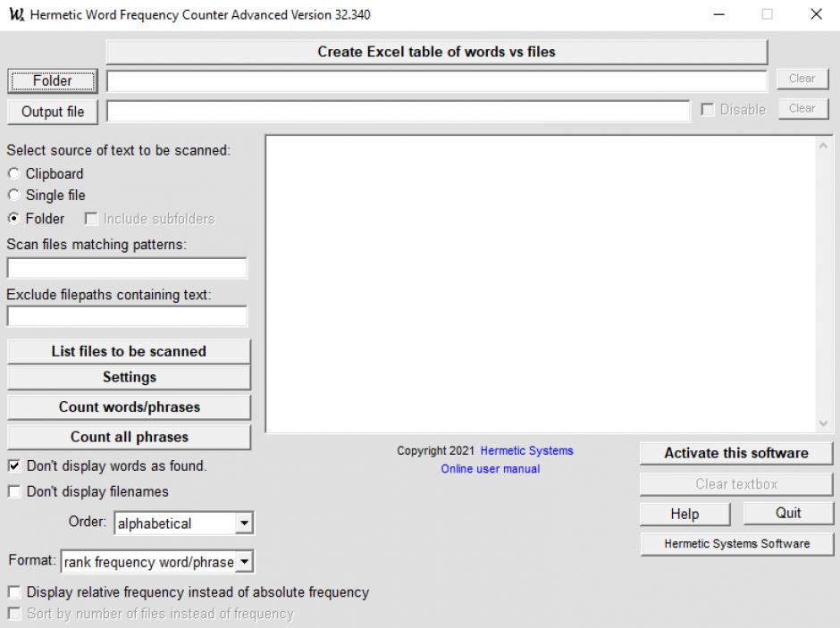Open the Settings dialog
This screenshot has width=840, height=628.
(129, 377)
